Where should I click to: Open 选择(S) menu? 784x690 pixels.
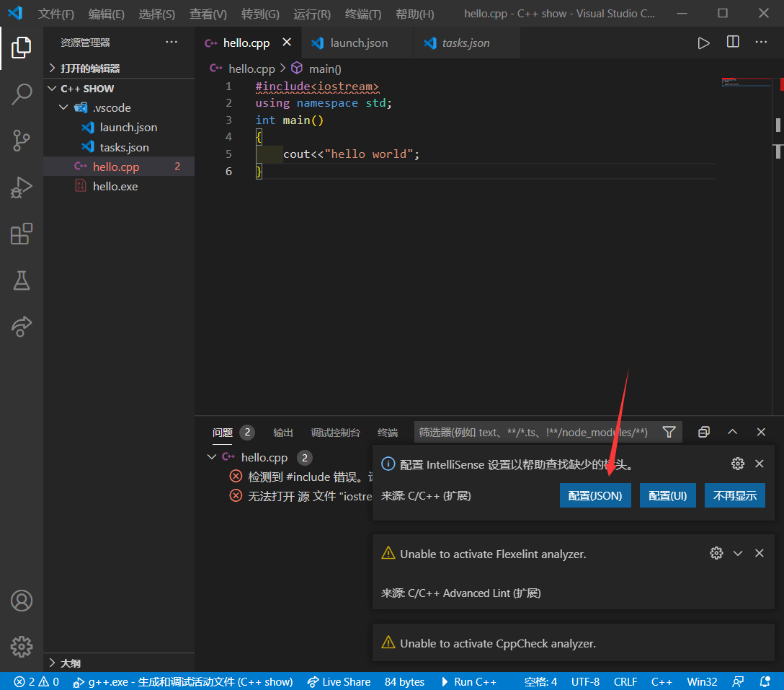pos(157,14)
